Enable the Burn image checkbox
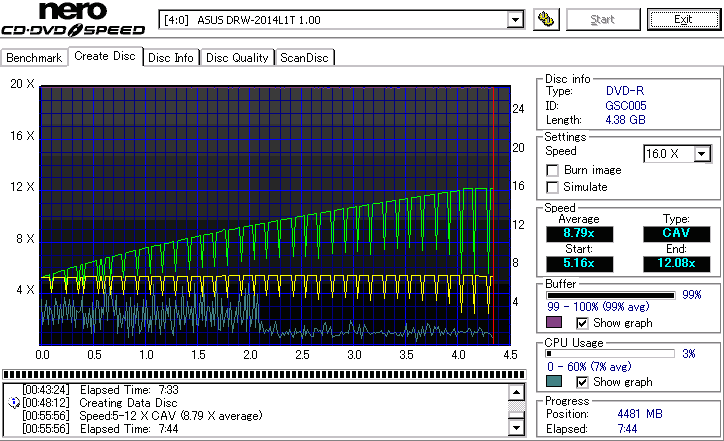 pyautogui.click(x=553, y=170)
